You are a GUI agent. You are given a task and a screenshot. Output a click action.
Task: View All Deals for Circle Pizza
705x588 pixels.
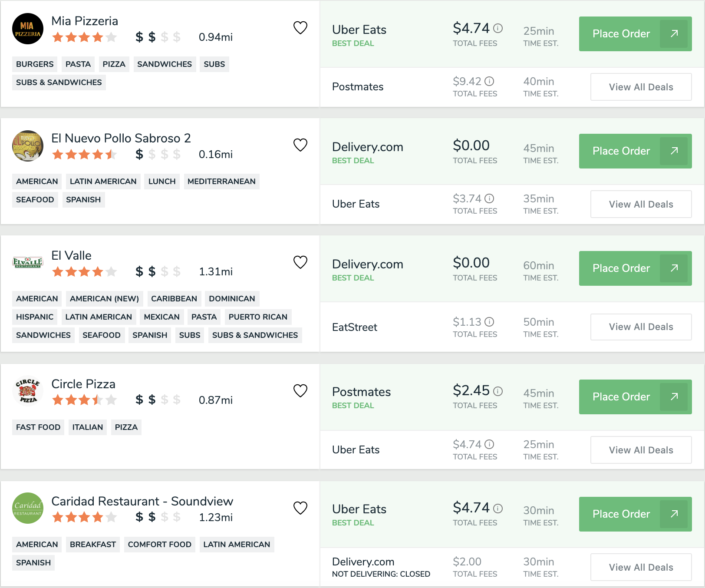(641, 450)
